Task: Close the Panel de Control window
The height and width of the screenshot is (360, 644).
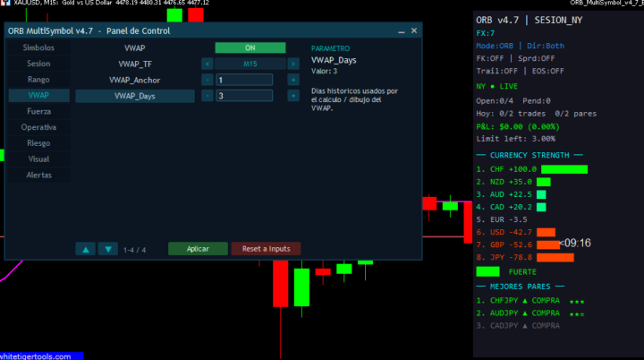Action: [414, 30]
